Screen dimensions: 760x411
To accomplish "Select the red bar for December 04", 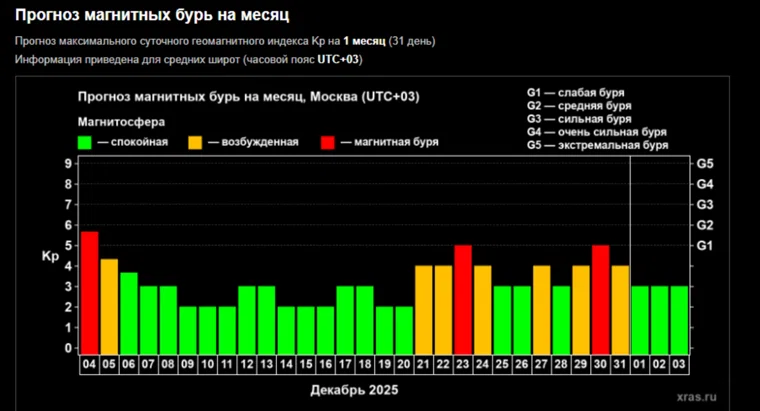I will coord(90,291).
